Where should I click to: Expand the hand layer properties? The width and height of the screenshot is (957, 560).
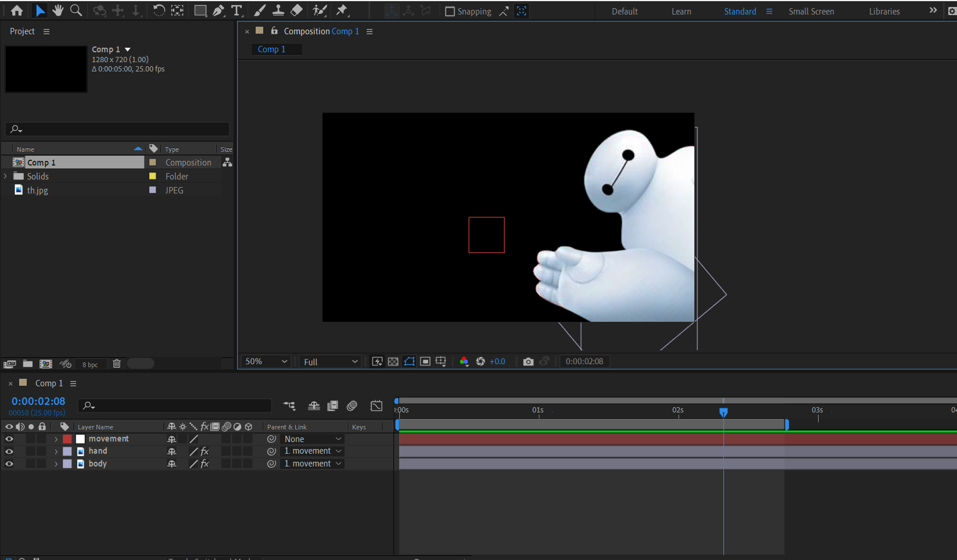pyautogui.click(x=56, y=451)
